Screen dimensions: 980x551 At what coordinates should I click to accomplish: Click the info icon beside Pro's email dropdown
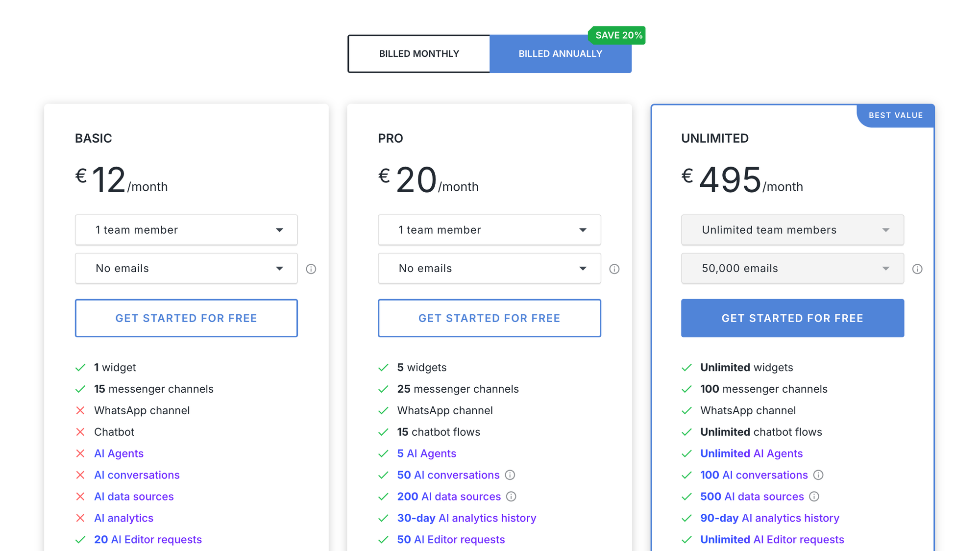tap(614, 268)
